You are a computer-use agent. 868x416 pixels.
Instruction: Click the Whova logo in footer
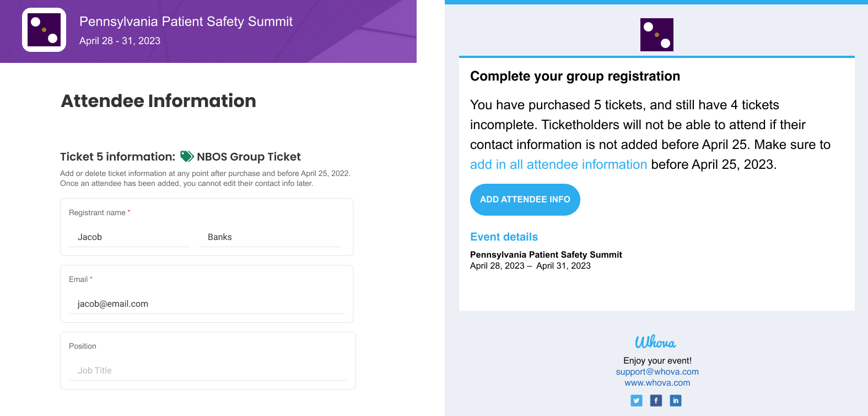pyautogui.click(x=655, y=342)
